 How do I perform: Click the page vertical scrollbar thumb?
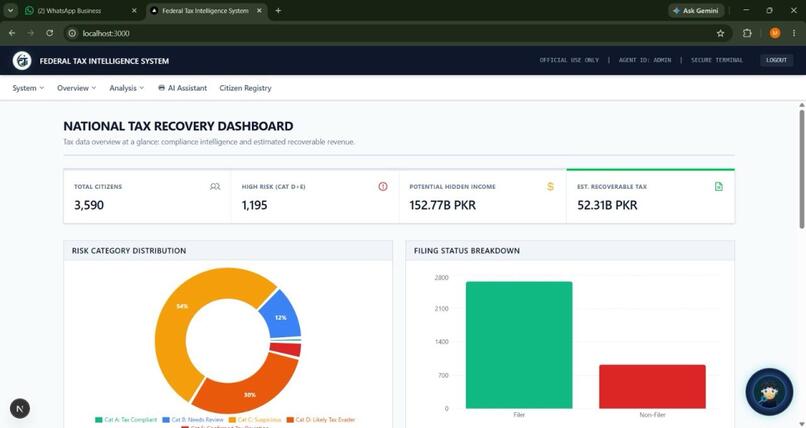click(x=802, y=169)
